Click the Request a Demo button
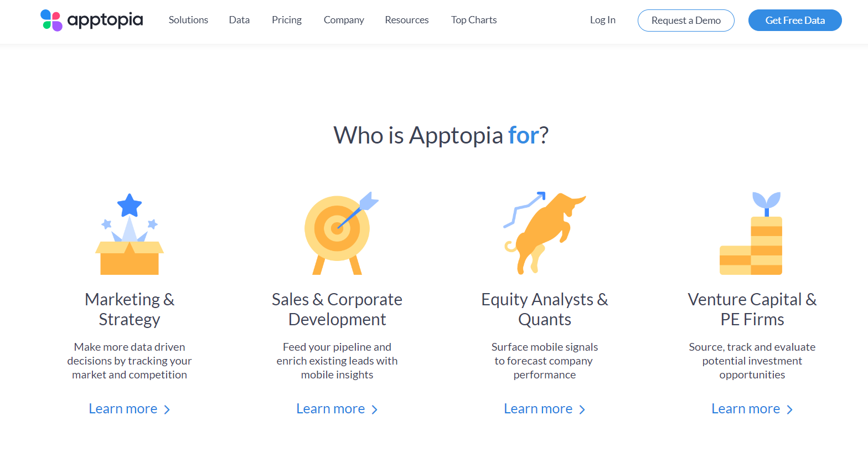868x456 pixels. 686,21
